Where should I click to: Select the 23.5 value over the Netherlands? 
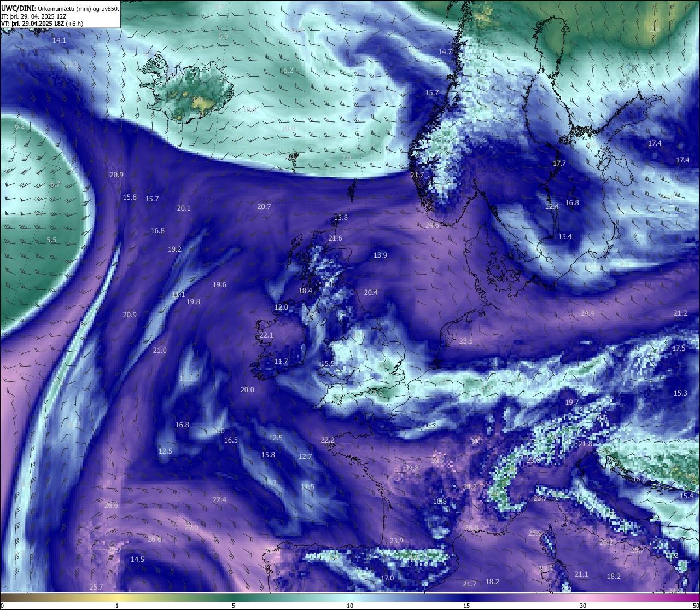[x=466, y=341]
